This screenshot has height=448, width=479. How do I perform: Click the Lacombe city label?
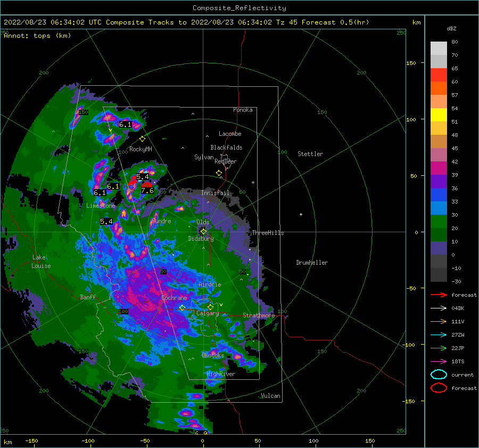(x=230, y=134)
